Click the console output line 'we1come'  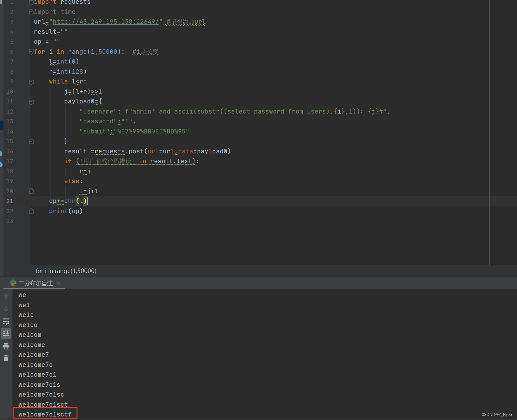click(x=32, y=345)
